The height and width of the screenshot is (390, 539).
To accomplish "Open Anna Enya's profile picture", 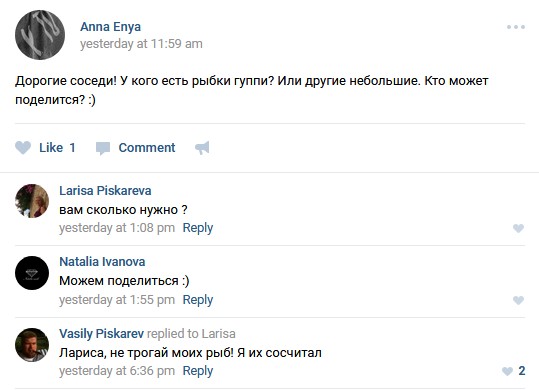I will pos(40,35).
